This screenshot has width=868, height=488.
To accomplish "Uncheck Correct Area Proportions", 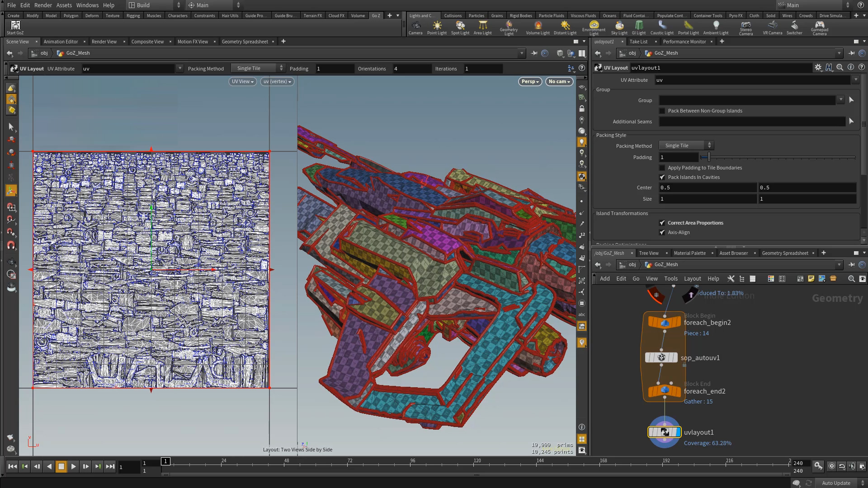I will point(663,222).
